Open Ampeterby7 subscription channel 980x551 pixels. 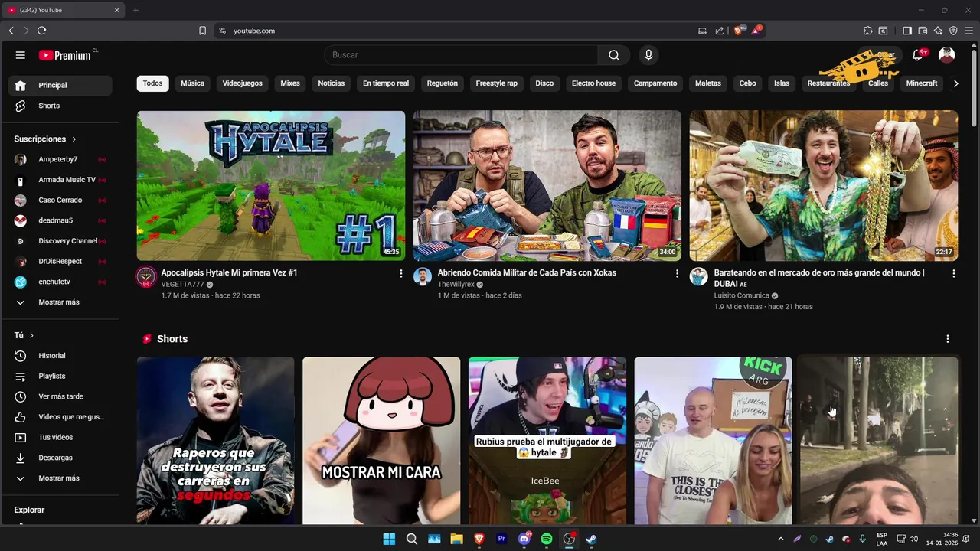tap(60, 159)
